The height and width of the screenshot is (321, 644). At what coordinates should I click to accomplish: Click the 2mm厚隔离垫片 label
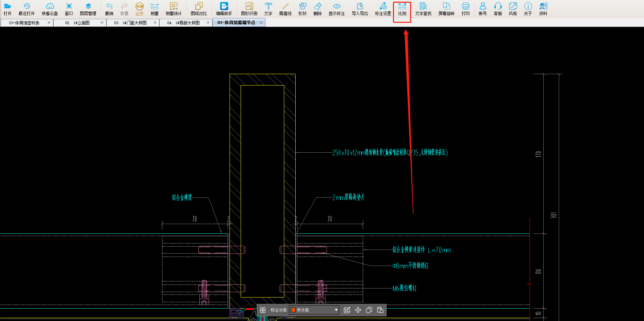coord(348,197)
